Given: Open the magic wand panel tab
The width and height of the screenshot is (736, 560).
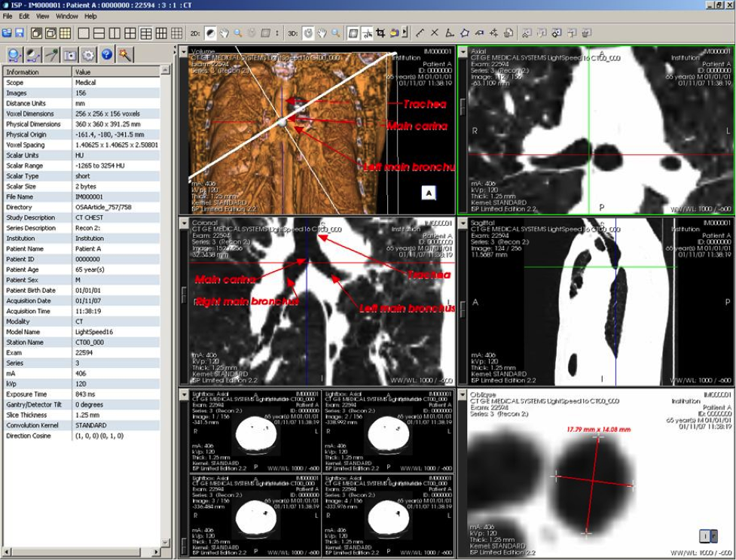Looking at the screenshot, I should [125, 54].
